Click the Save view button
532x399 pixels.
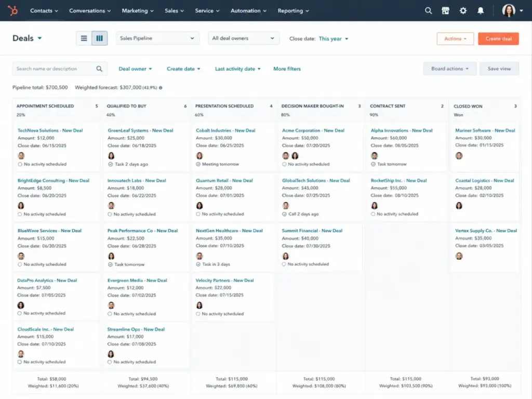click(499, 69)
